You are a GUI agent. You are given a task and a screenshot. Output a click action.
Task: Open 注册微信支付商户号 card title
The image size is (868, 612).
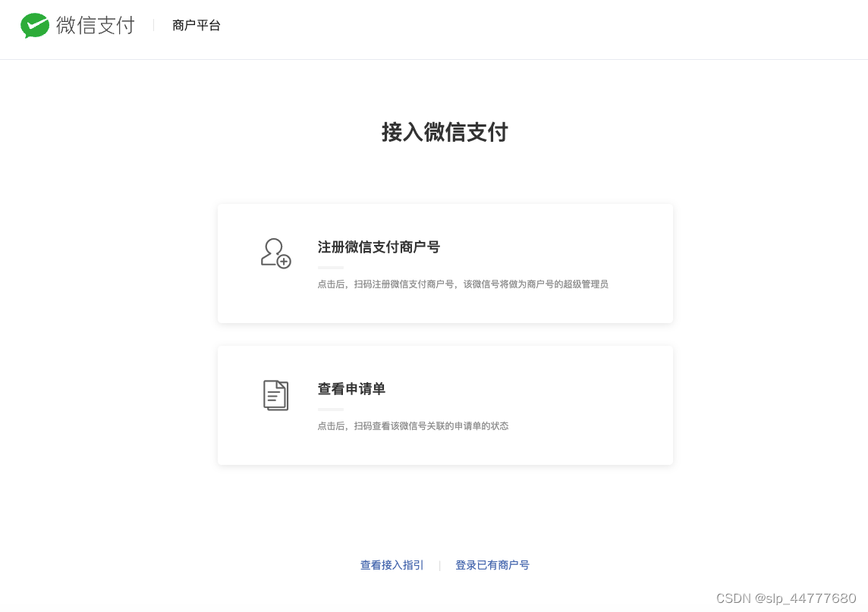coord(379,247)
